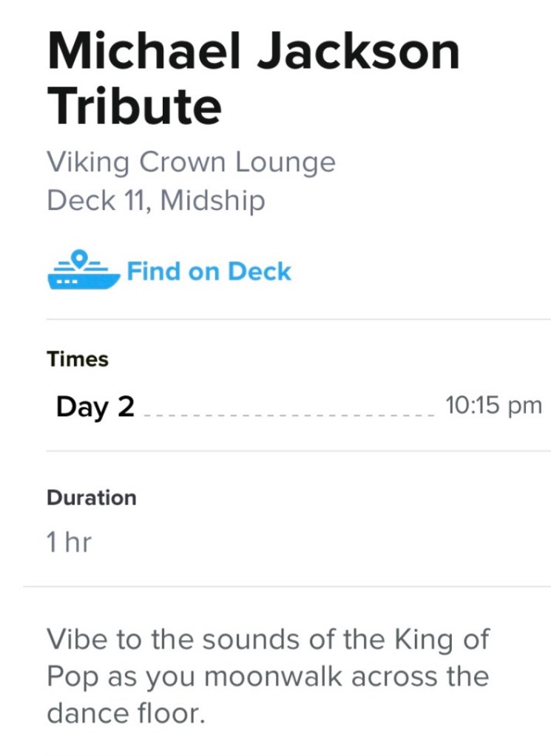Tap the 1 hr duration value
Viewport: 551px width, 756px height.
pyautogui.click(x=69, y=543)
